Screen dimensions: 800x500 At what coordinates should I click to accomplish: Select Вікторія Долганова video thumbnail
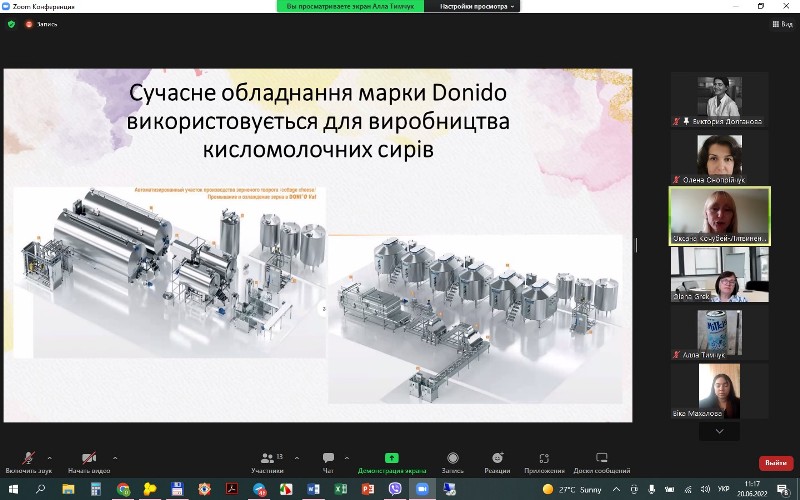pos(719,98)
